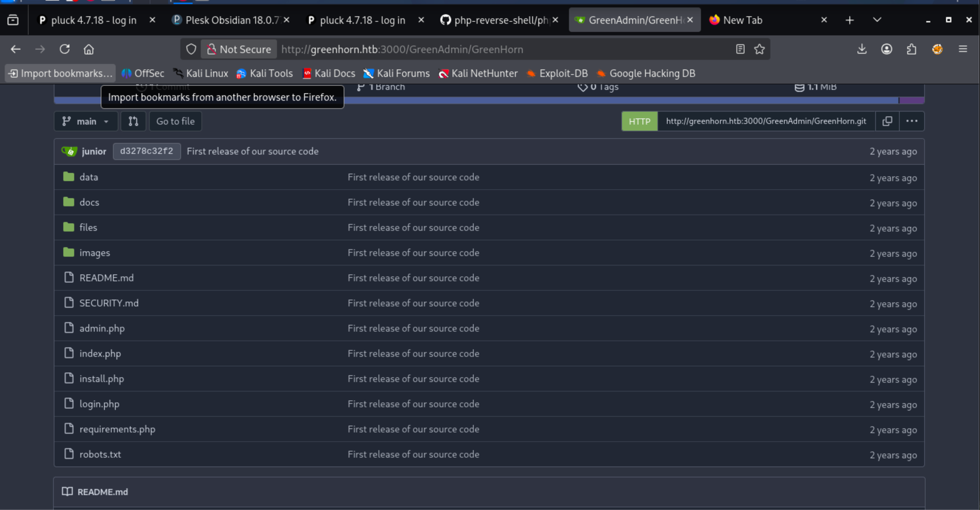Open Firefox downloads panel
Screen dimensions: 980x510
pyautogui.click(x=862, y=49)
